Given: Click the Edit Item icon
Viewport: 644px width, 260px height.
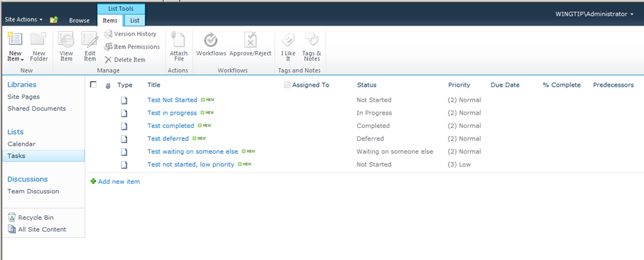Looking at the screenshot, I should [x=90, y=40].
